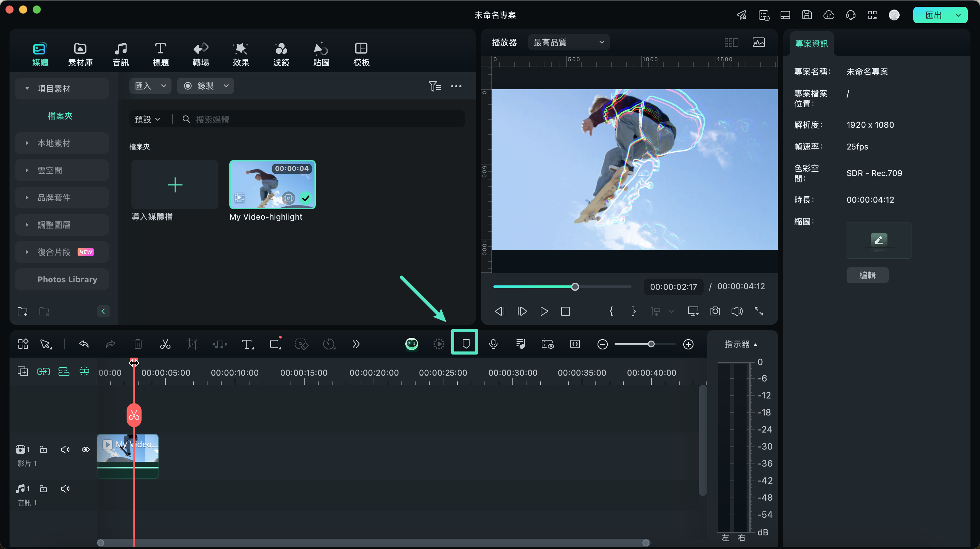The width and height of the screenshot is (980, 549).
Task: Click the save project icon
Action: click(x=807, y=15)
